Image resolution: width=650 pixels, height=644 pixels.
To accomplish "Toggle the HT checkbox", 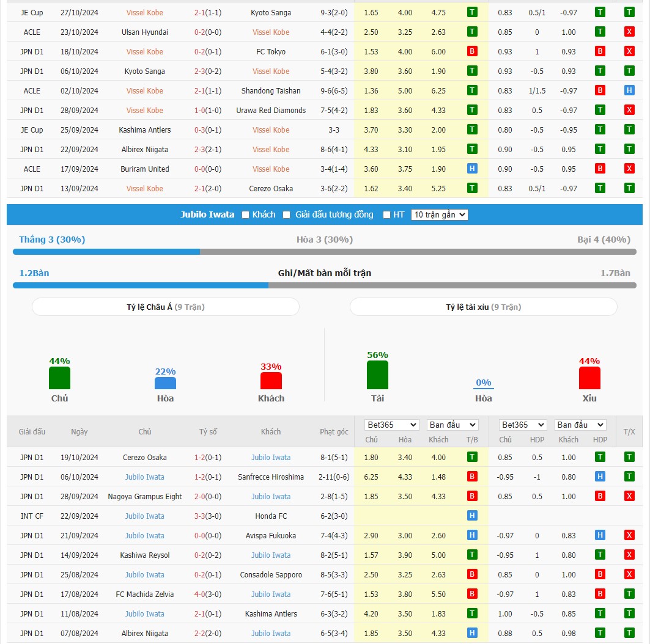I will 387,215.
